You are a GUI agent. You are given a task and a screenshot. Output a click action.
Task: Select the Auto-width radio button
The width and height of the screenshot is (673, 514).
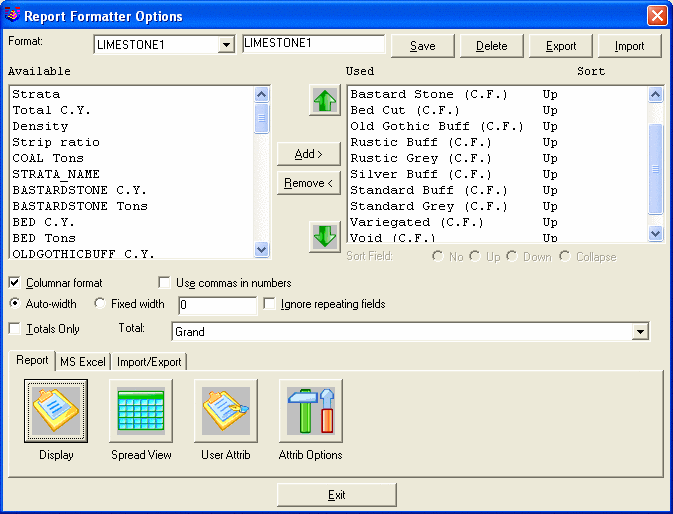point(15,303)
